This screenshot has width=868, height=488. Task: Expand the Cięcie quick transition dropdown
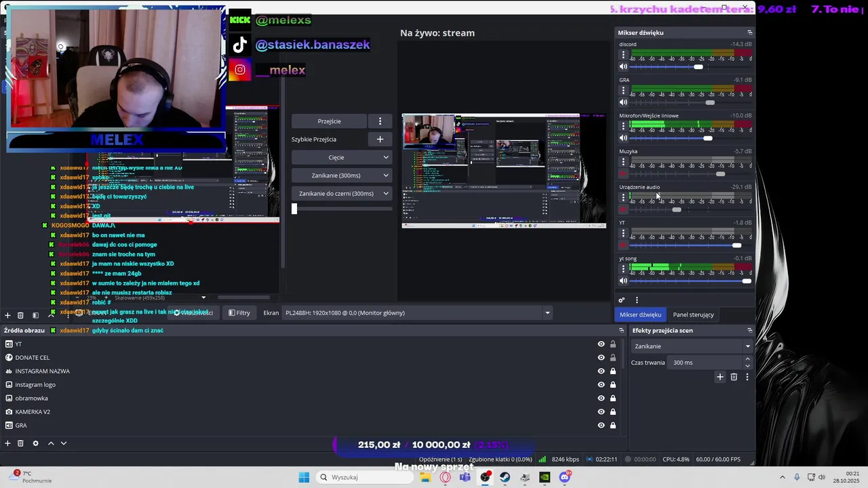386,157
